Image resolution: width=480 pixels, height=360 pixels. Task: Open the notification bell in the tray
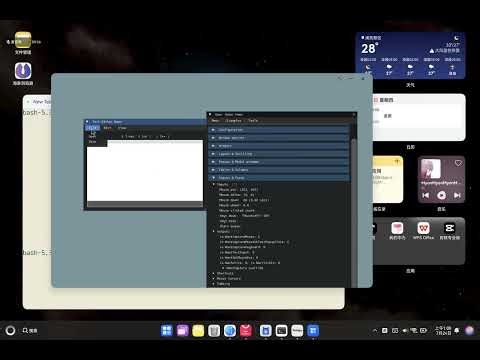[x=457, y=330]
